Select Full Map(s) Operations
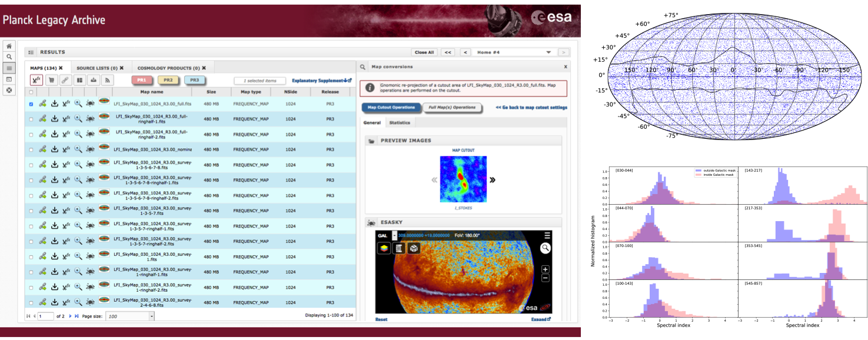The image size is (868, 340). pos(453,108)
